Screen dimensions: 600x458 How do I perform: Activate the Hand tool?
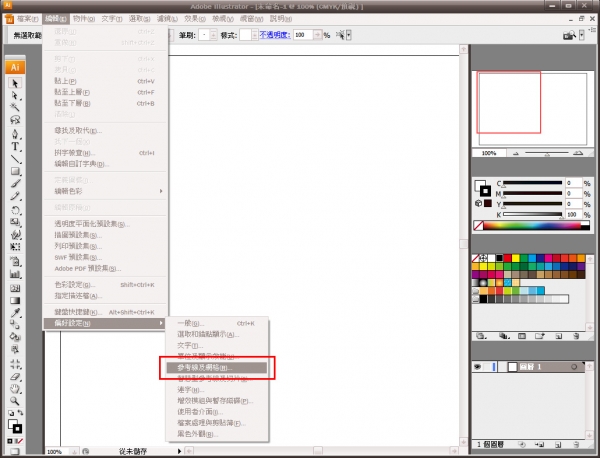click(x=15, y=389)
